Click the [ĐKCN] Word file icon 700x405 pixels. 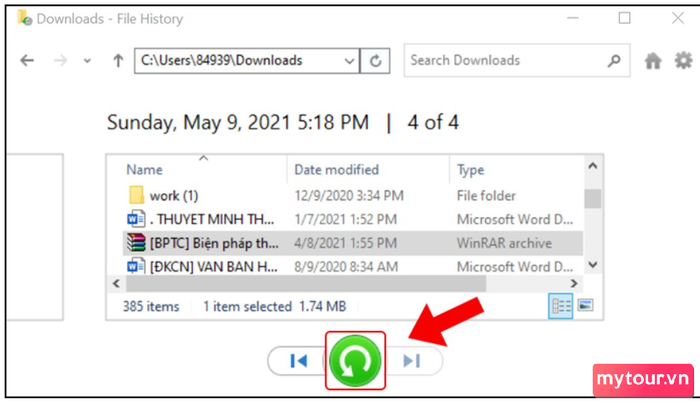[136, 266]
